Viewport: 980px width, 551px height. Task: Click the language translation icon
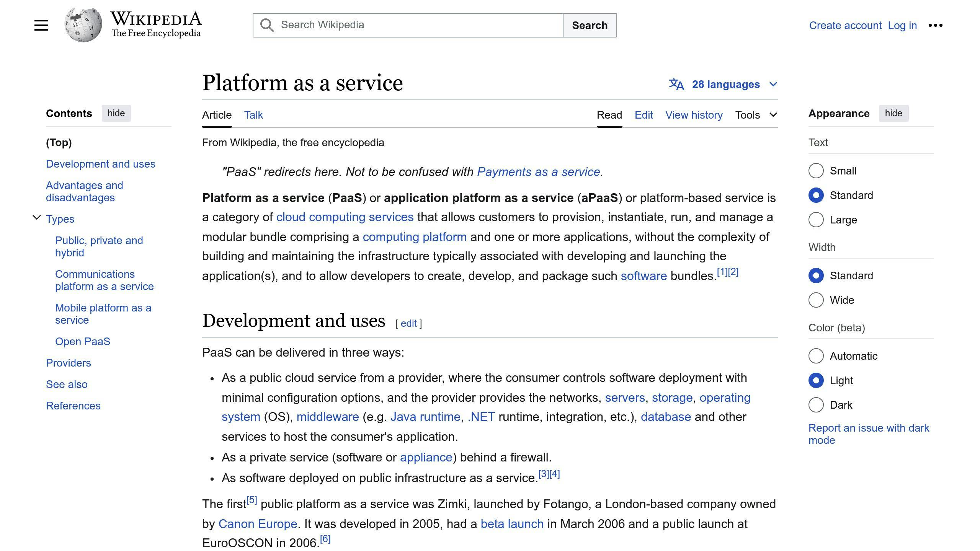(x=676, y=84)
